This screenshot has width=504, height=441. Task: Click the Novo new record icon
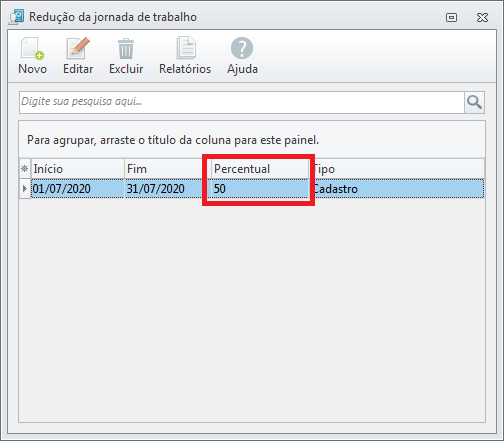point(32,49)
